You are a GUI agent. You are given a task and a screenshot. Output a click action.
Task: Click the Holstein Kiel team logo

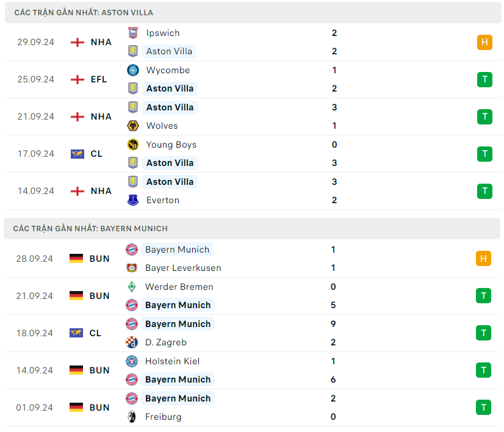(x=131, y=361)
